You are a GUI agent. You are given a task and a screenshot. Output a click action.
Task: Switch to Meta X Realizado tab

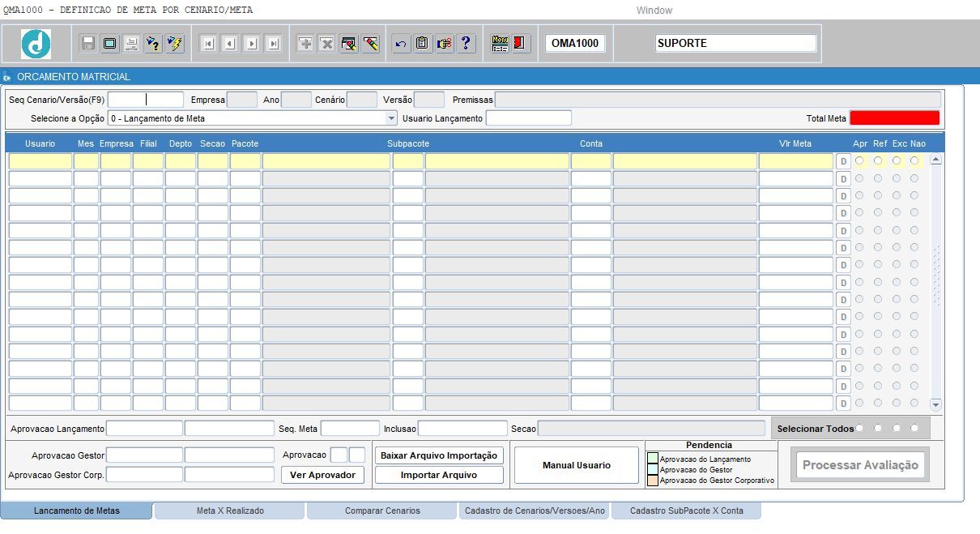pyautogui.click(x=230, y=511)
